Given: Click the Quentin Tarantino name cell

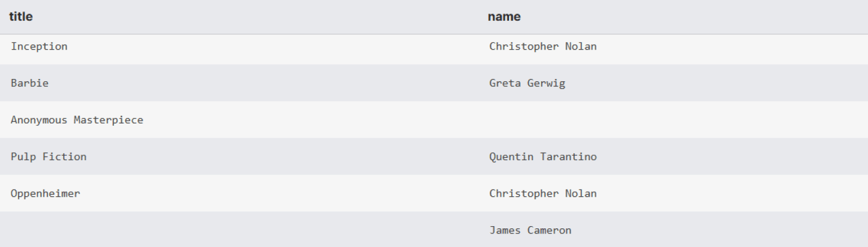Looking at the screenshot, I should (543, 157).
